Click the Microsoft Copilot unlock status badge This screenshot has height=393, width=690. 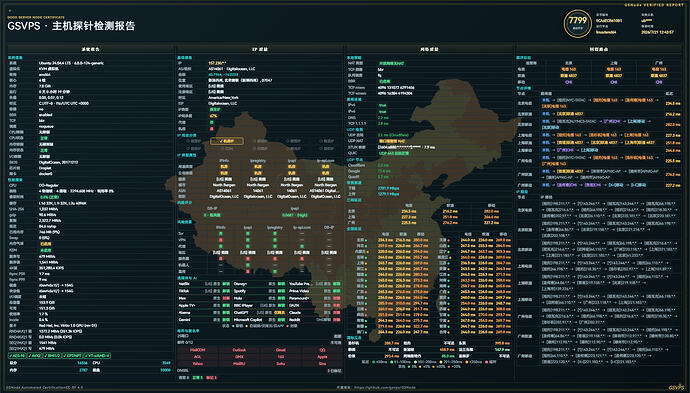281,320
